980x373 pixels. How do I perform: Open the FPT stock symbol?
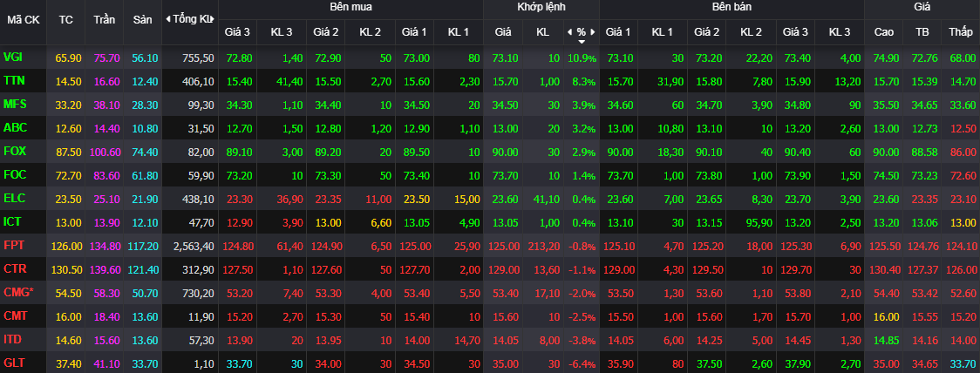[14, 246]
